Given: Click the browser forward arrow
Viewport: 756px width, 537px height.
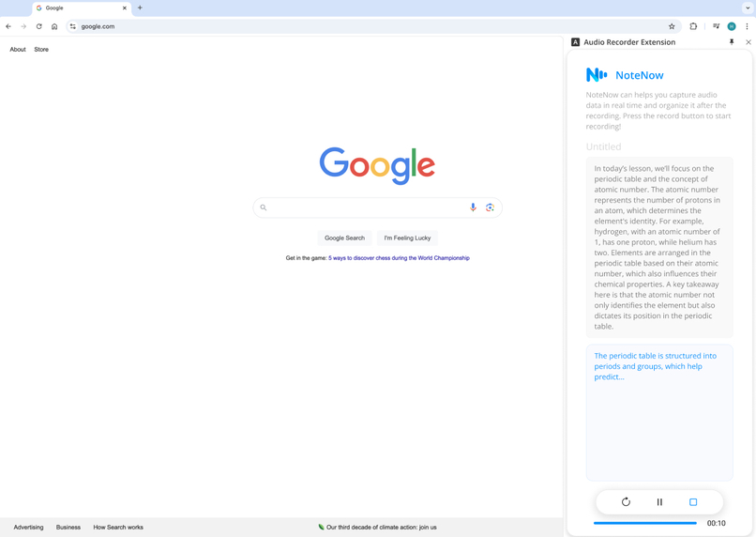Looking at the screenshot, I should [23, 26].
